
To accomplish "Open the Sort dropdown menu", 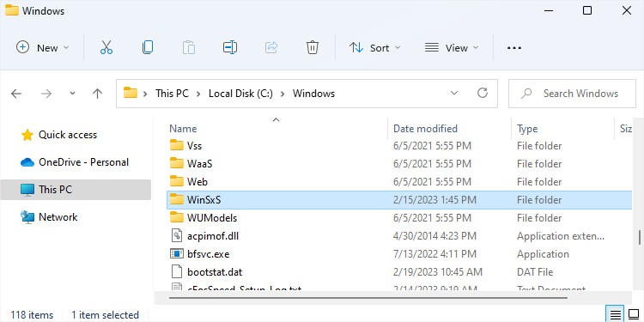I will point(374,47).
